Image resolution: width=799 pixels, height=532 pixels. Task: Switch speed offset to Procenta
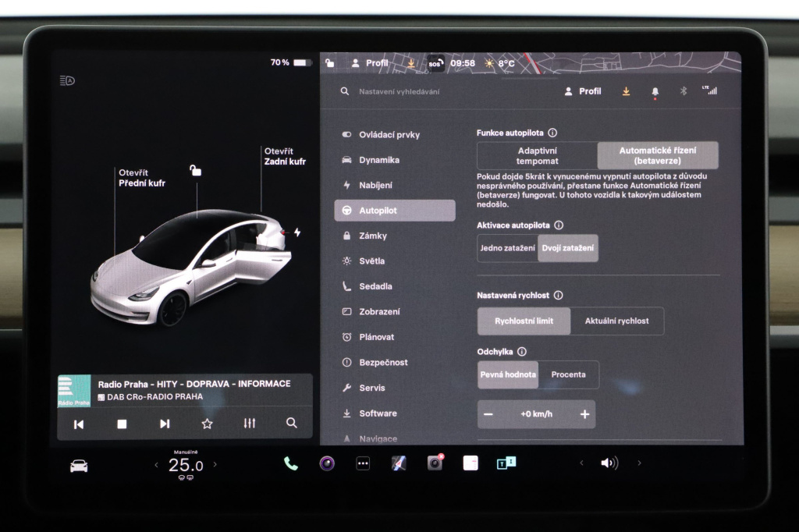[x=569, y=374]
